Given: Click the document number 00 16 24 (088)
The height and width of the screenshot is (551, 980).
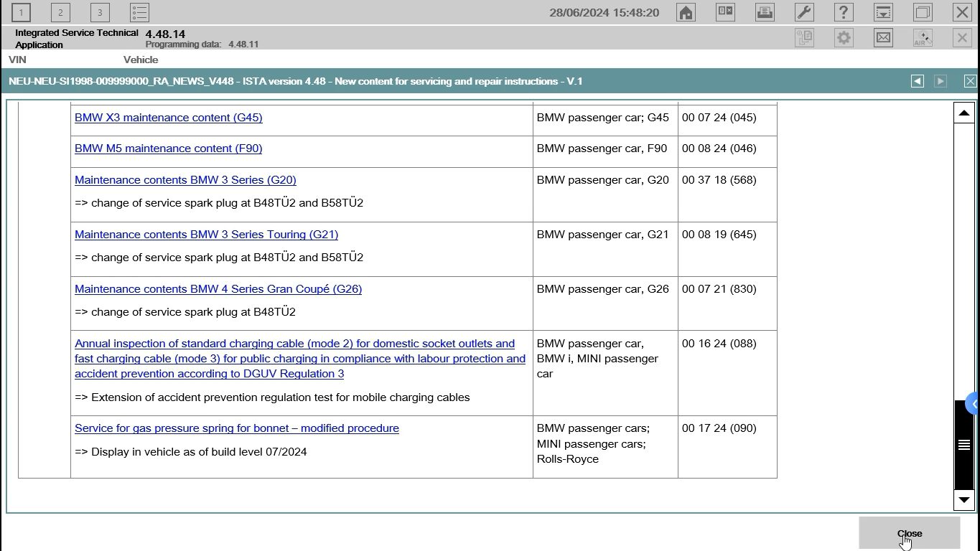Looking at the screenshot, I should point(719,344).
